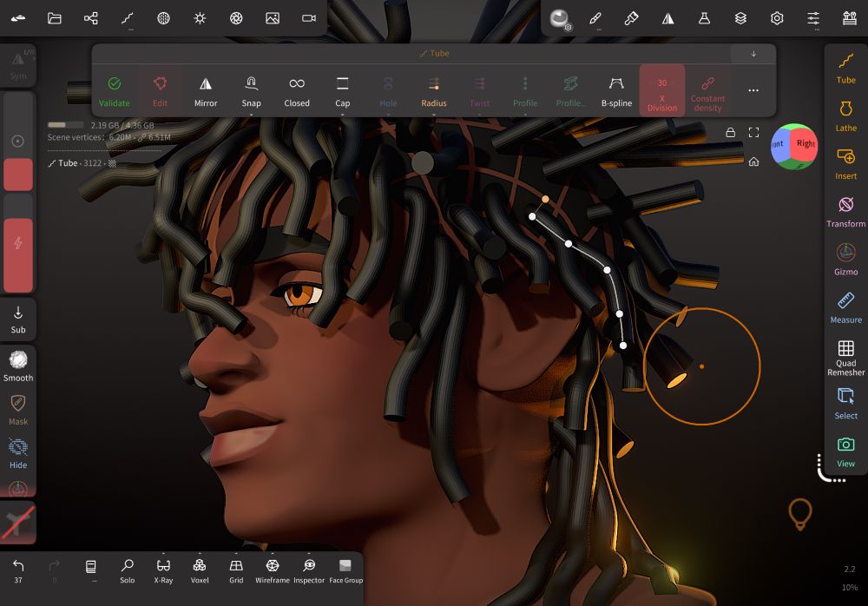Toggle Mirror option for tube
This screenshot has height=606, width=868.
click(206, 91)
